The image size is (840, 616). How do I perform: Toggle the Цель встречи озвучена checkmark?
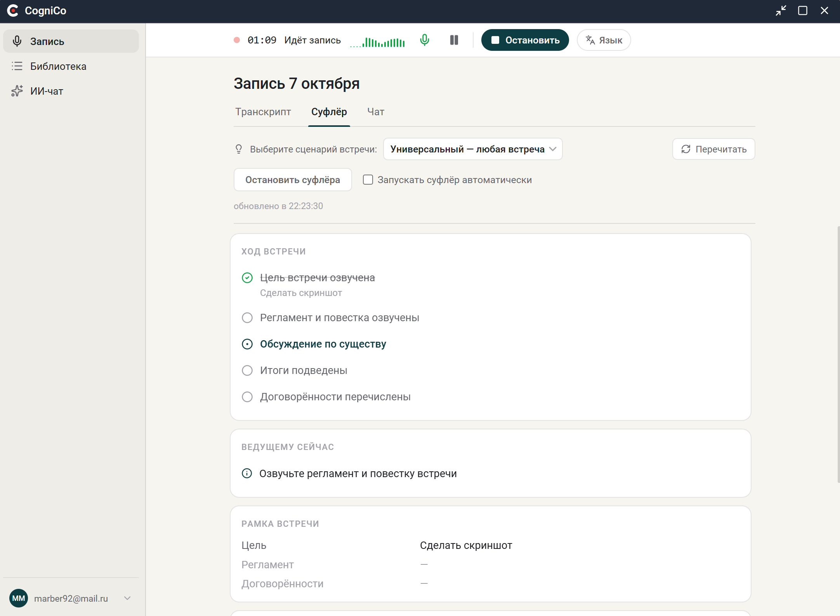(247, 278)
